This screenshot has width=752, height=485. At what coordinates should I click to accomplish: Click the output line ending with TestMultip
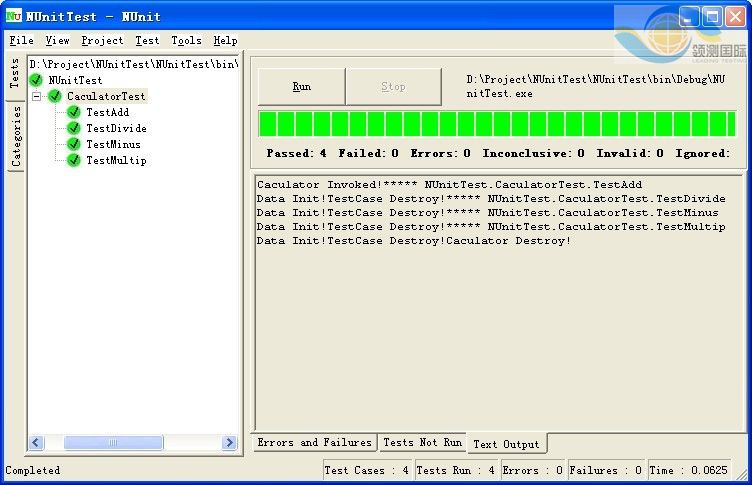coord(491,226)
